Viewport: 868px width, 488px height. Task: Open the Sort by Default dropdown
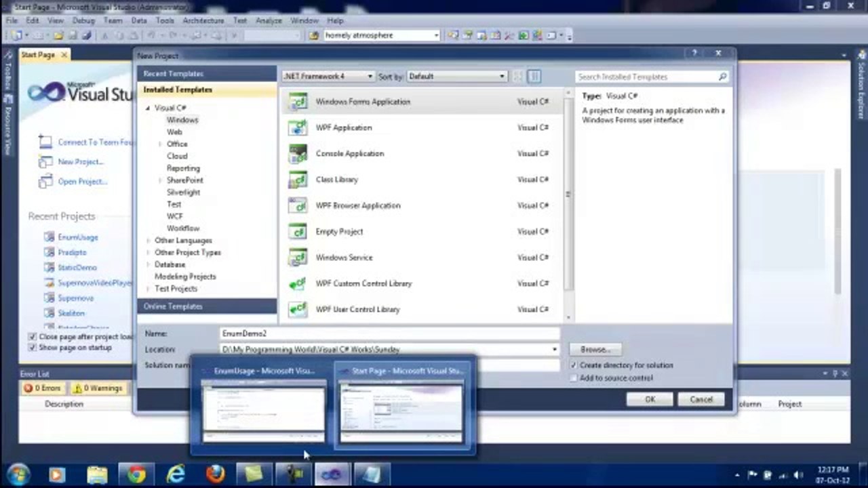[x=457, y=77]
